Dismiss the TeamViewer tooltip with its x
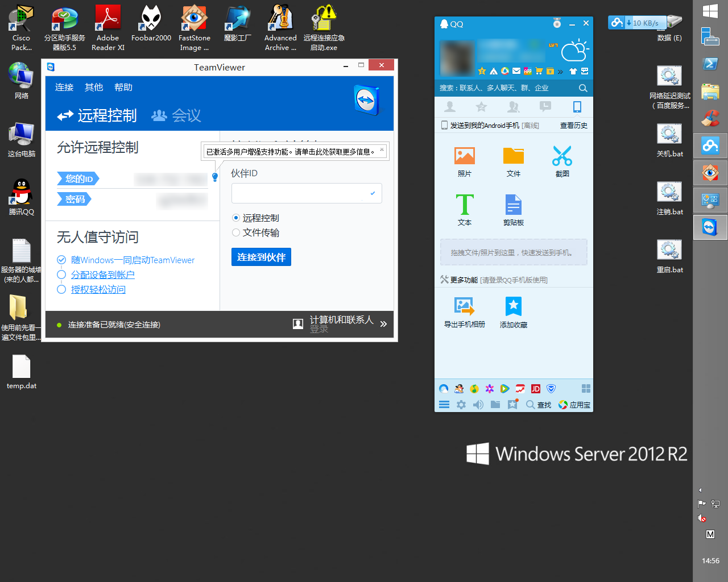728x582 pixels. click(x=382, y=150)
